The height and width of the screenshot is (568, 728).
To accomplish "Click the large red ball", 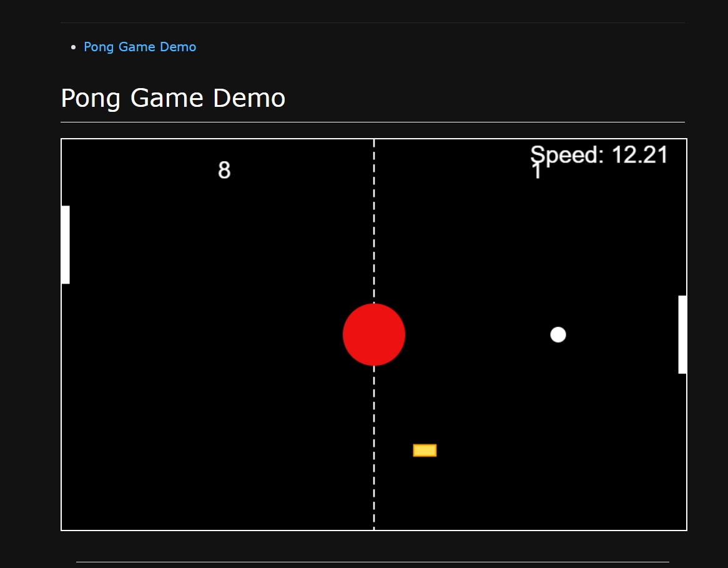I will pyautogui.click(x=373, y=334).
